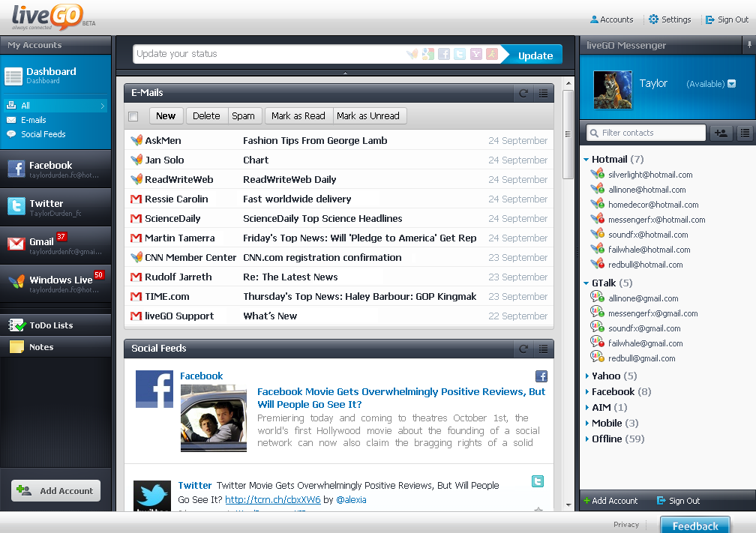Expand the AIM contact group
756x533 pixels.
(586, 408)
